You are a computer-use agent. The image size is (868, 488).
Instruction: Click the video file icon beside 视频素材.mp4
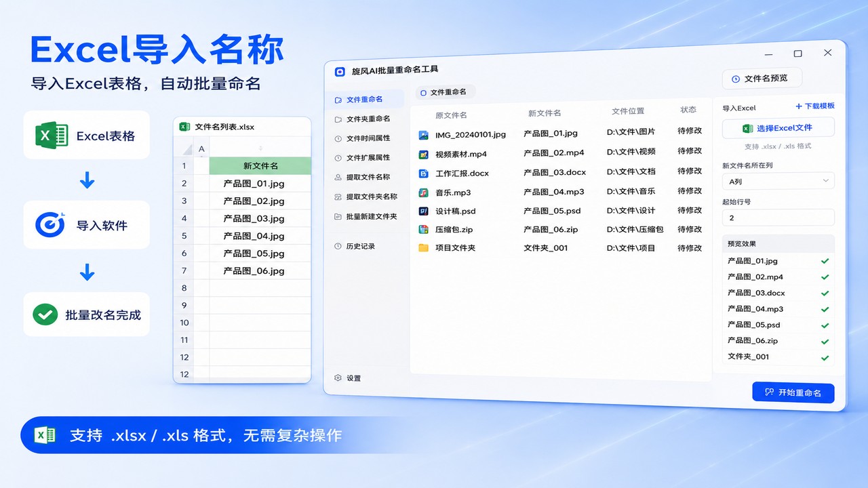click(423, 154)
